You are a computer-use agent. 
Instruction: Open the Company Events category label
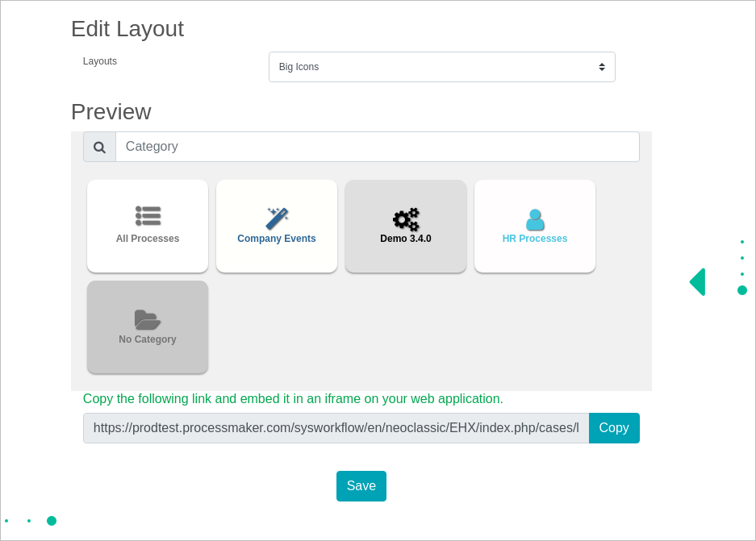[277, 239]
